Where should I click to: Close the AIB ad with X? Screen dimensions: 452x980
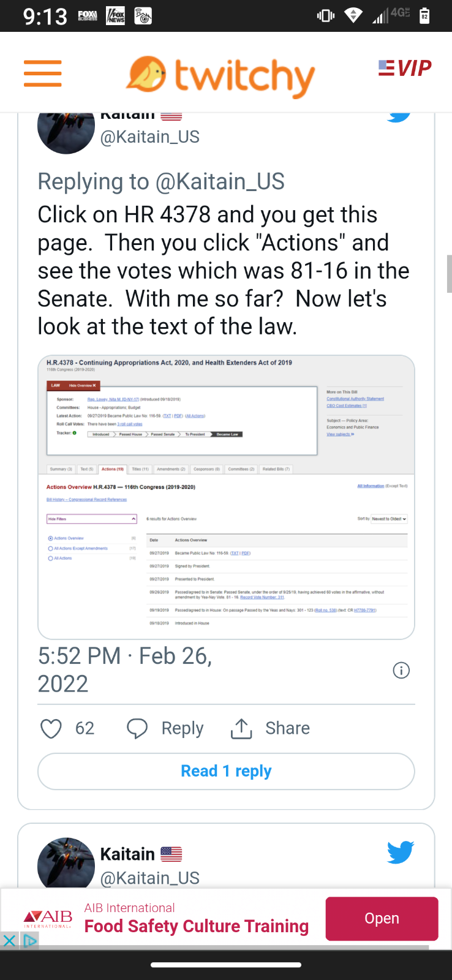coord(9,941)
